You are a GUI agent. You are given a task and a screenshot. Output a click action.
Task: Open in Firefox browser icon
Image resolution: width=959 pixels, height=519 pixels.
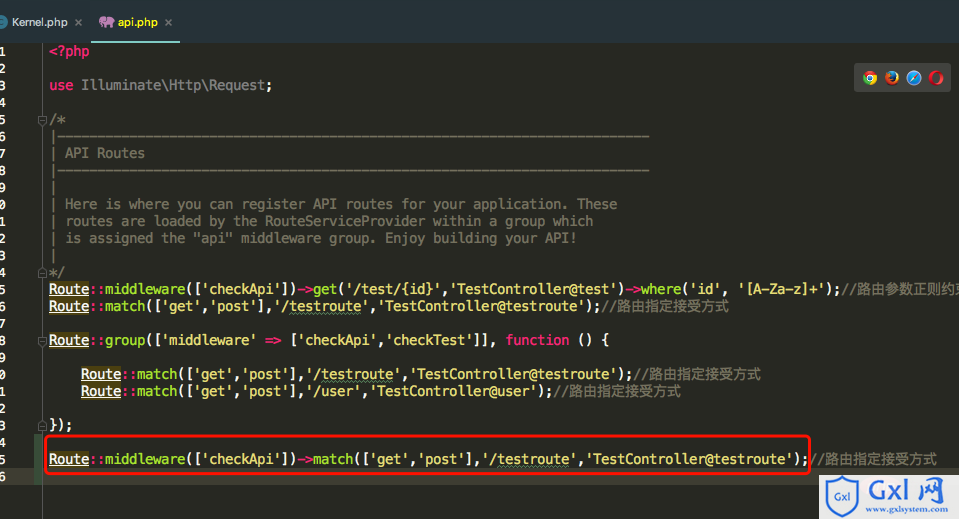coord(892,78)
